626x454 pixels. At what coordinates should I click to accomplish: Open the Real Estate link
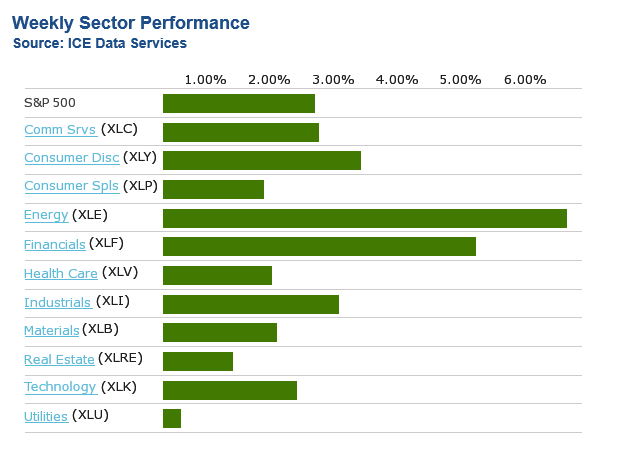(x=59, y=360)
